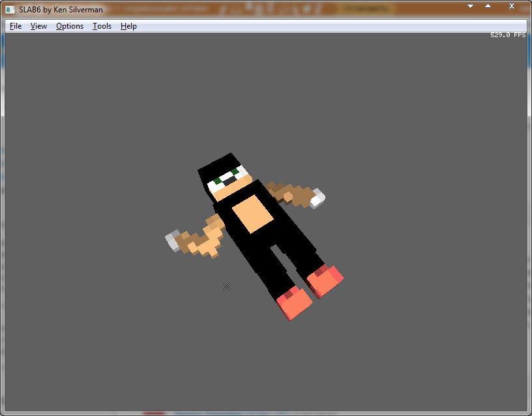Viewport: 532px width, 416px height.
Task: Click the SLAB6 icon in the title bar
Action: tap(8, 9)
